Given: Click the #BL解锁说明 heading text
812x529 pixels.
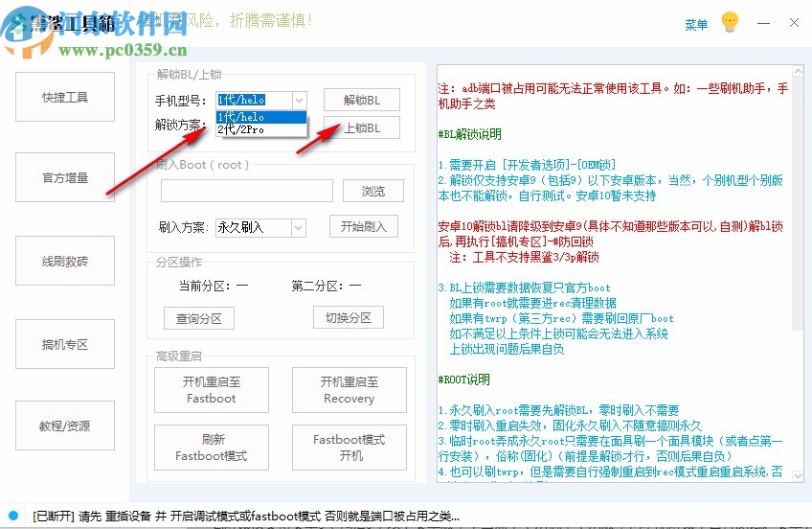Looking at the screenshot, I should 470,135.
